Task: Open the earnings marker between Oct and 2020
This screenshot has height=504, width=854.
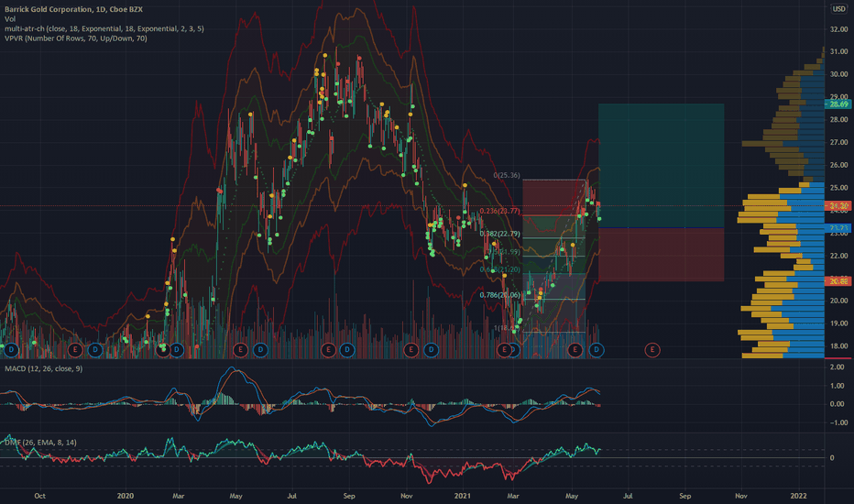Action: click(75, 350)
